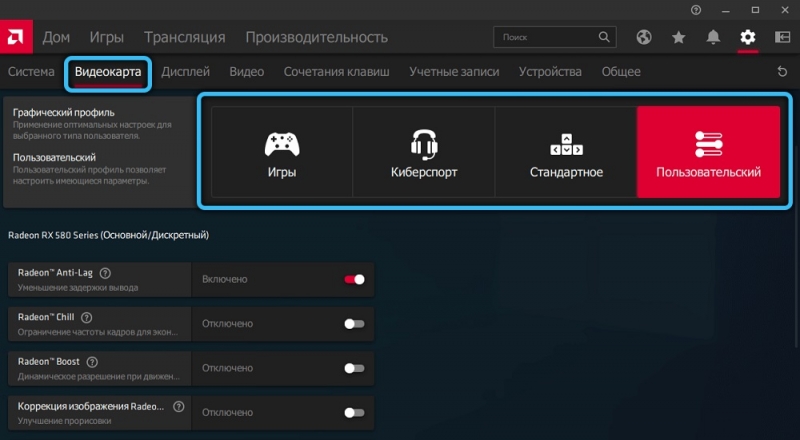Open favorites star icon
This screenshot has height=440, width=800.
679,37
